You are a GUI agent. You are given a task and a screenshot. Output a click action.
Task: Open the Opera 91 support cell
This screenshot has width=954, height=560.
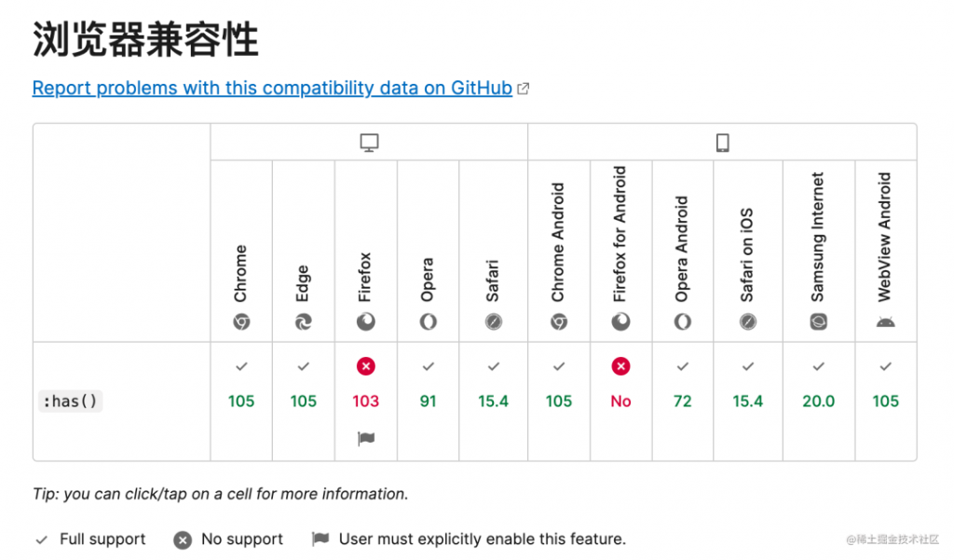428,401
